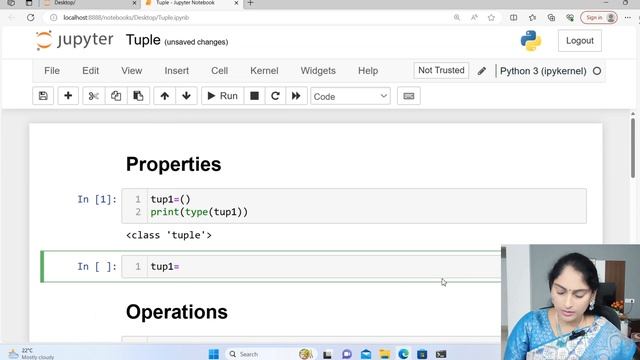Click the zoom magnifier icon in address bar
The width and height of the screenshot is (640, 360).
[457, 18]
